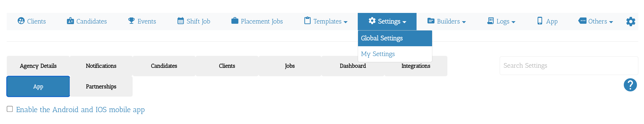Click the Events trophy icon
644x124 pixels.
tap(131, 21)
